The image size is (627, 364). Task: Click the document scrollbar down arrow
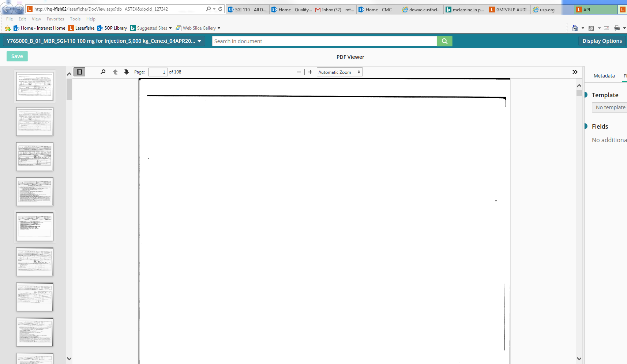point(579,359)
